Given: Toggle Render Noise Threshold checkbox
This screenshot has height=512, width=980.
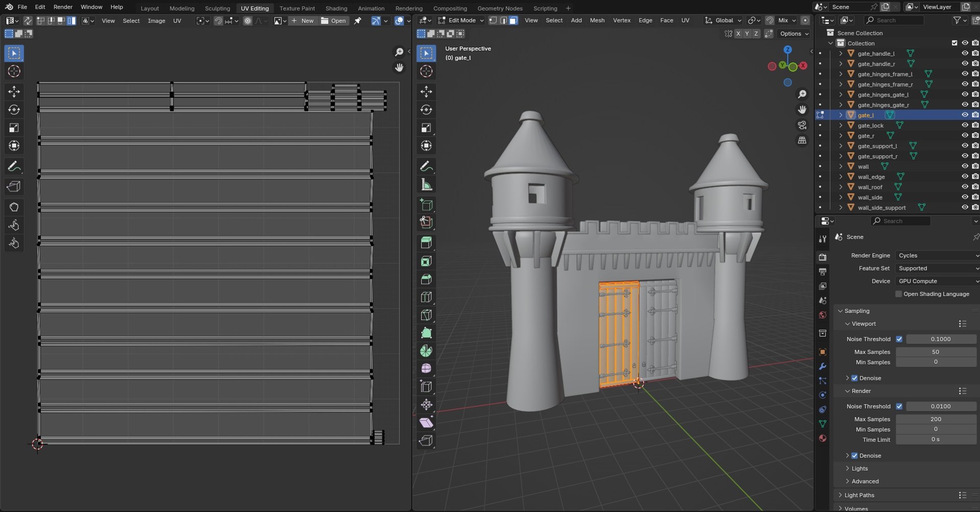Looking at the screenshot, I should pos(899,406).
